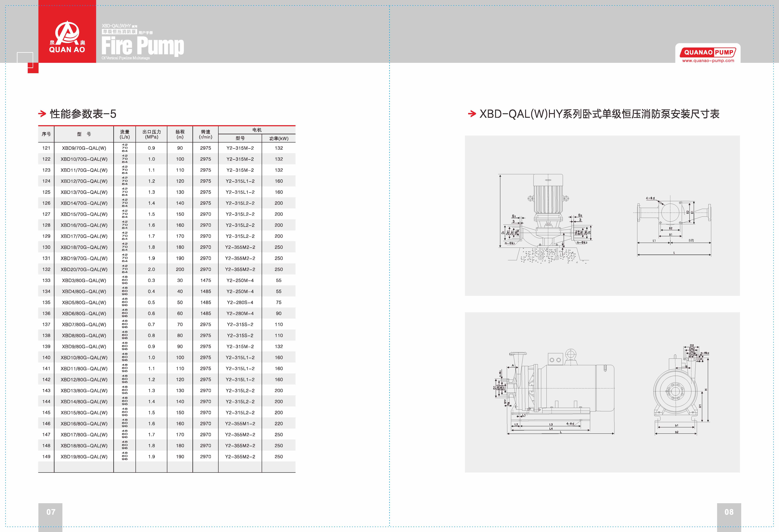
Task: Click motor Y2-355M1-2 in row 146
Action: [x=240, y=424]
